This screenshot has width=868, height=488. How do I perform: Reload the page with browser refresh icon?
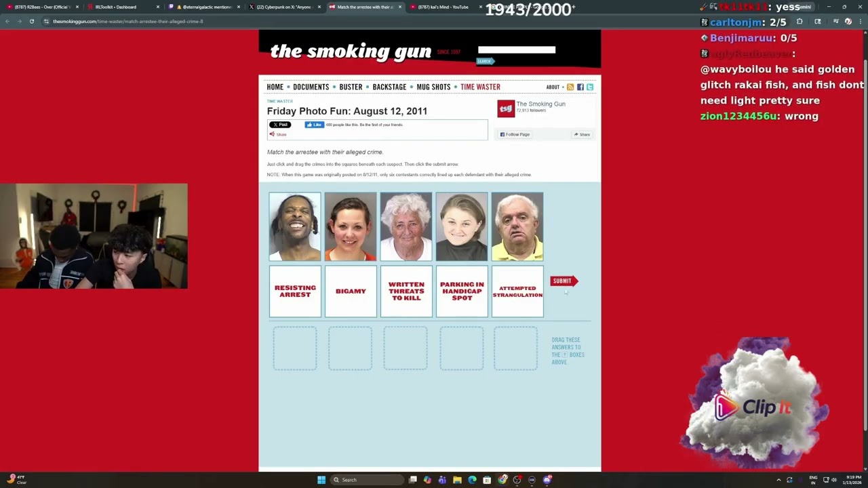click(x=31, y=21)
